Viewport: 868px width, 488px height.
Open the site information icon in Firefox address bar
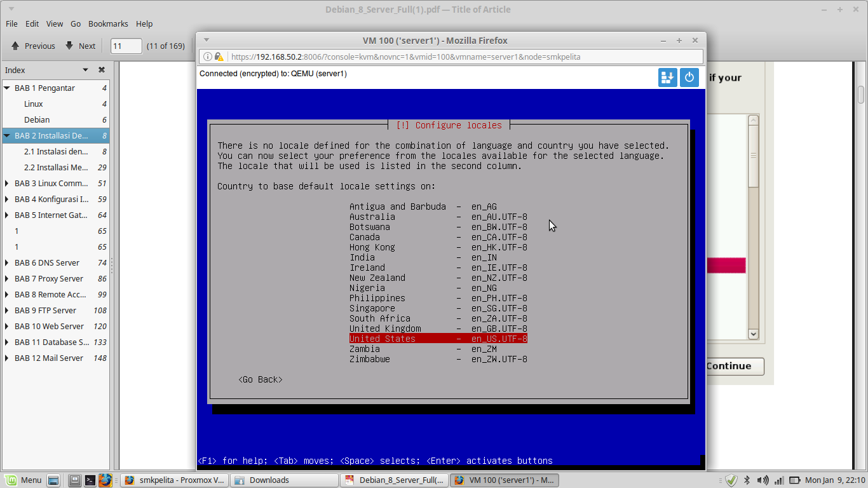[x=207, y=57]
